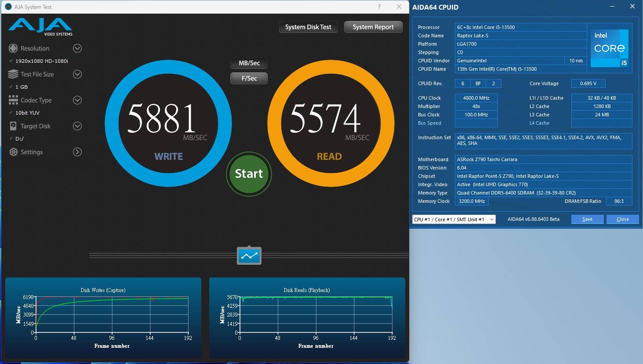The width and height of the screenshot is (643, 364).
Task: Click the Motherboard ASRock Z790 Taichi Carrara value
Action: click(543, 159)
